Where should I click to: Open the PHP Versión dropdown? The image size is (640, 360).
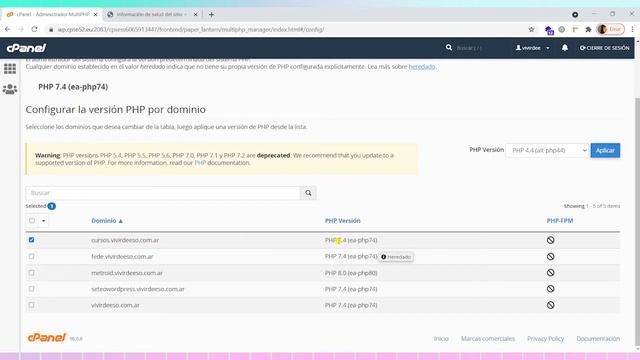(547, 151)
